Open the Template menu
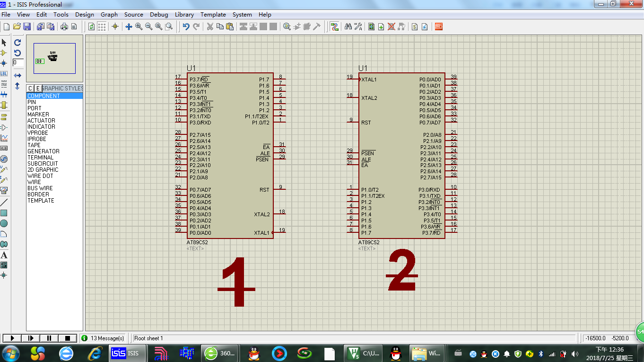Image resolution: width=644 pixels, height=362 pixels. [213, 15]
